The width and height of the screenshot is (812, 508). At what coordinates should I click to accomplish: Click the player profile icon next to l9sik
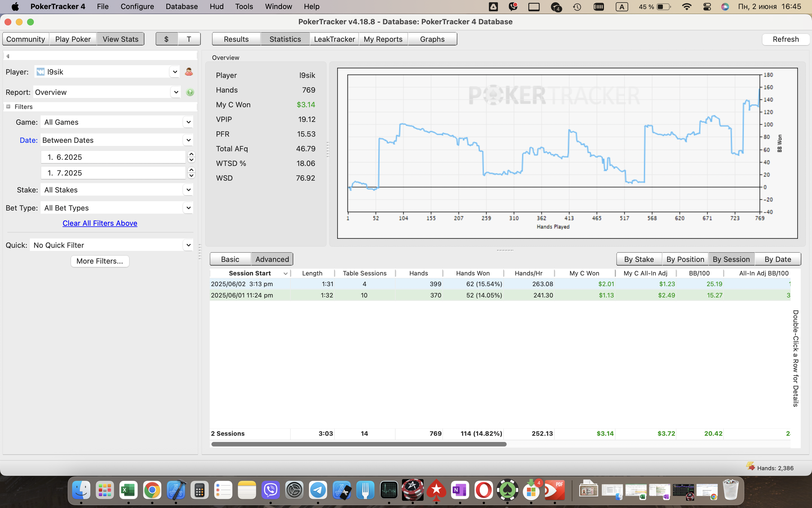click(189, 72)
